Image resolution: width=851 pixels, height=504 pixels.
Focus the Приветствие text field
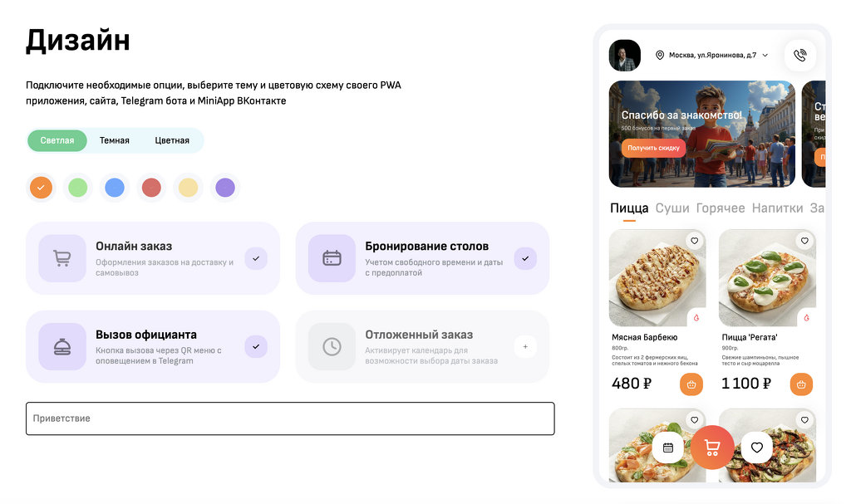[x=290, y=418]
